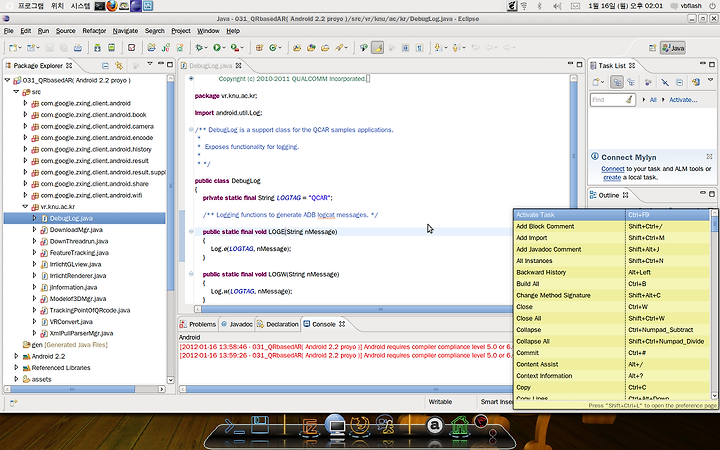Expand DownloadMgr.java tree node

pos(34,229)
